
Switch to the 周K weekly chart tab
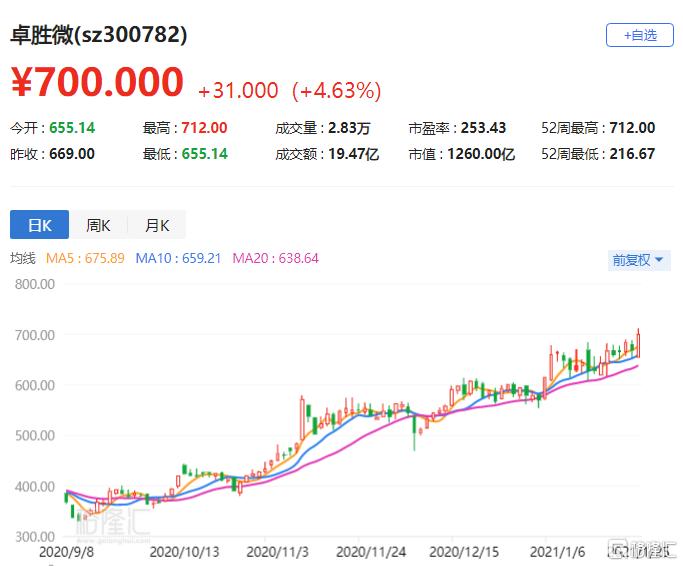(x=98, y=224)
